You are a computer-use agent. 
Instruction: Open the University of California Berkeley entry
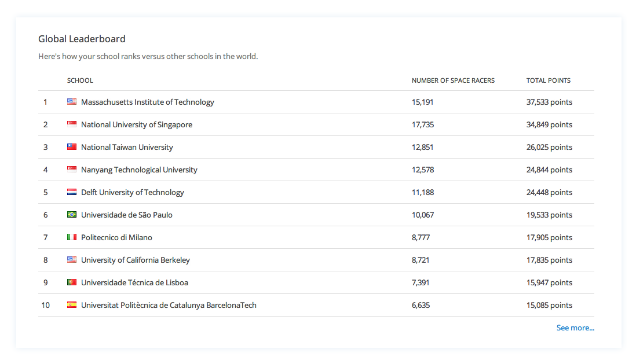(x=135, y=260)
